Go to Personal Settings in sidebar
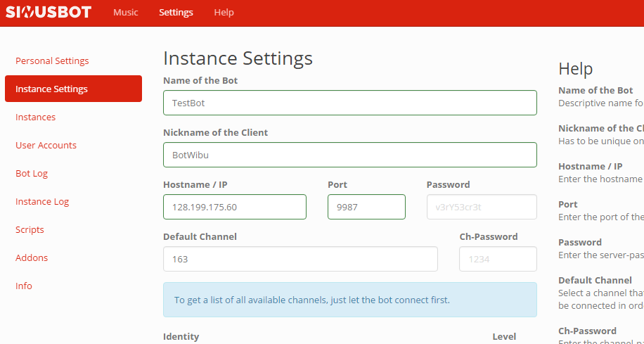The height and width of the screenshot is (344, 644). 52,61
